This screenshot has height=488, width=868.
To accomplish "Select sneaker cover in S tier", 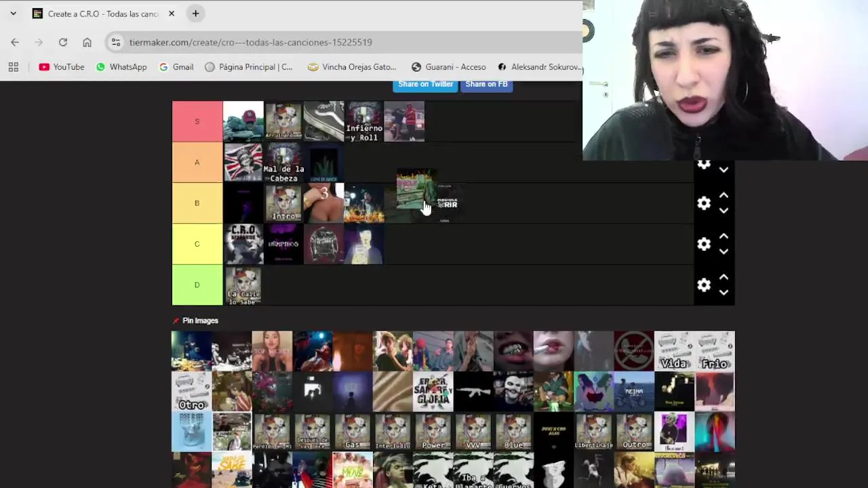I will [x=324, y=121].
